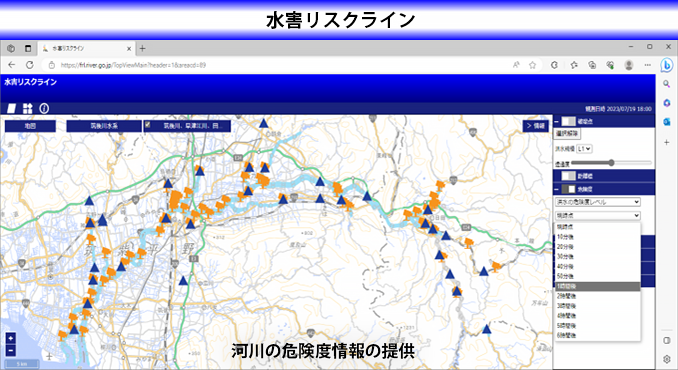Image resolution: width=678 pixels, height=370 pixels.
Task: Click the 地図 button
Action: (x=30, y=126)
